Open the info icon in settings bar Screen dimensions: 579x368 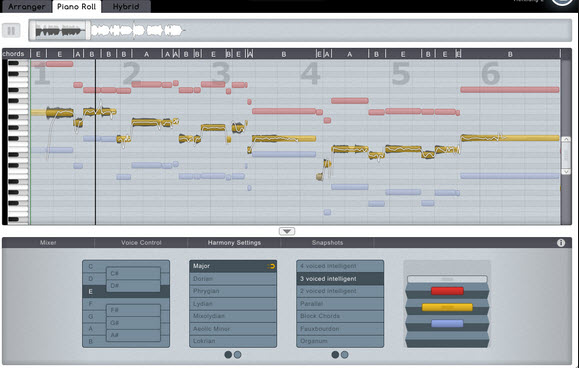(561, 243)
